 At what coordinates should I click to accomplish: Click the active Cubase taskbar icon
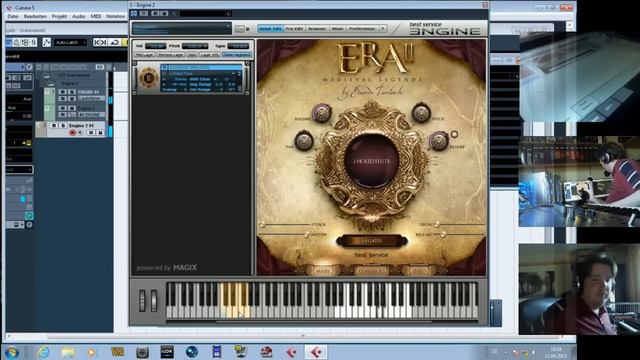316,352
